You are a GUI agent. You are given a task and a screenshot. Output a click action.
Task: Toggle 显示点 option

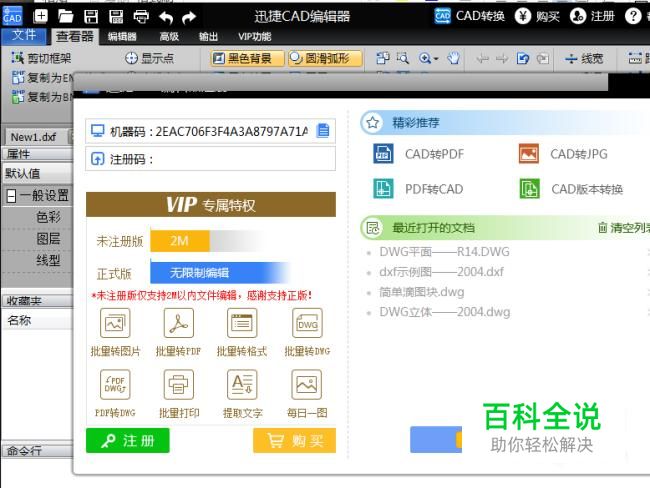[x=149, y=58]
